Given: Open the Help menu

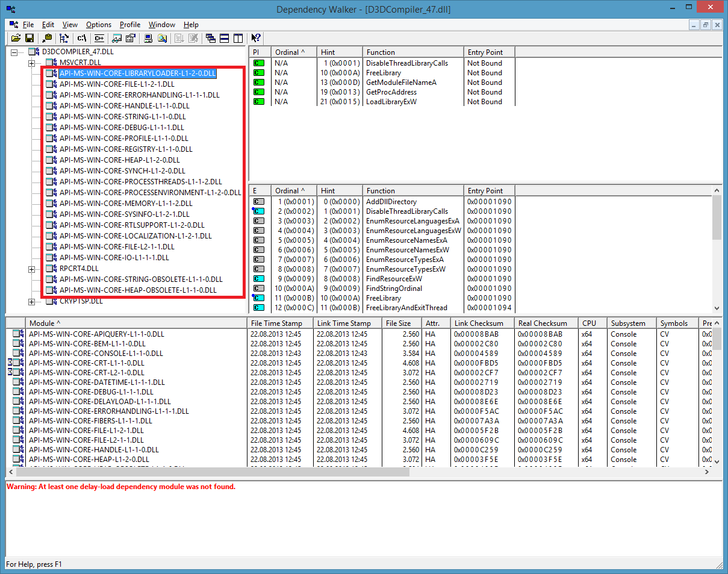Looking at the screenshot, I should [x=191, y=25].
